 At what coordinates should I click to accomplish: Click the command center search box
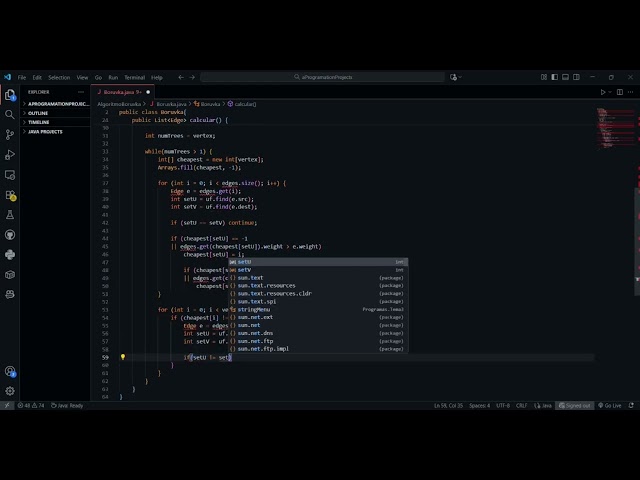pos(323,77)
